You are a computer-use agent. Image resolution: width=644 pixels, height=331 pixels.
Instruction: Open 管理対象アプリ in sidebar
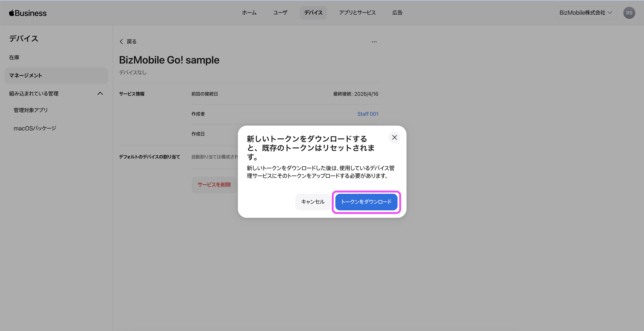tap(31, 110)
